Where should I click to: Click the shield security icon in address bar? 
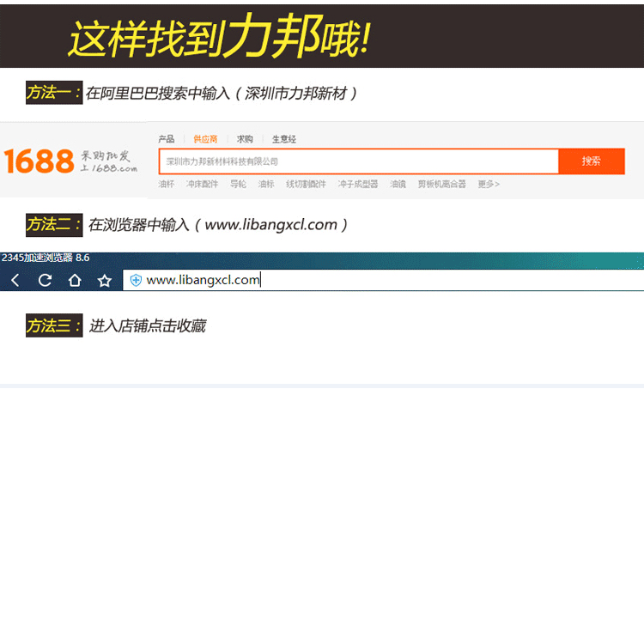pos(136,280)
